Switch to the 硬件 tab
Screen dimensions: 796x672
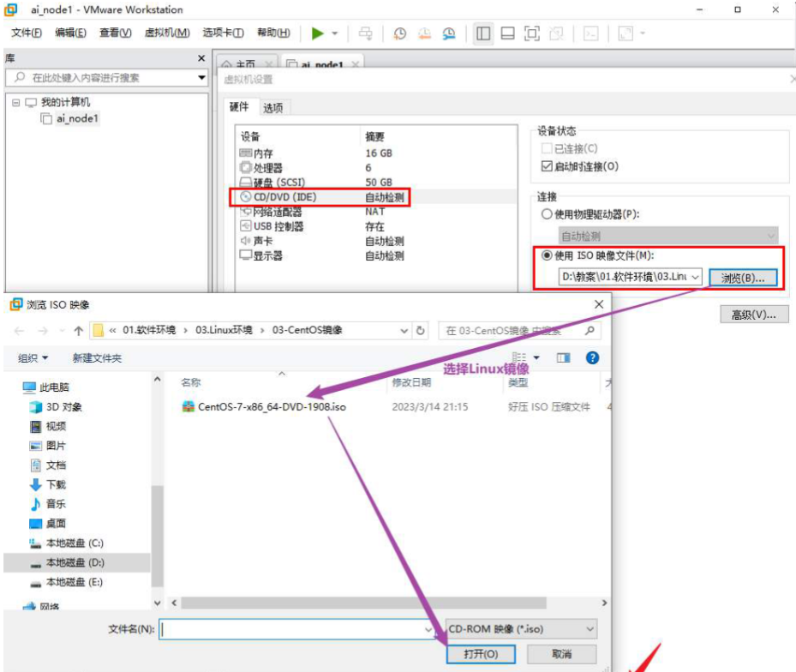[x=239, y=106]
